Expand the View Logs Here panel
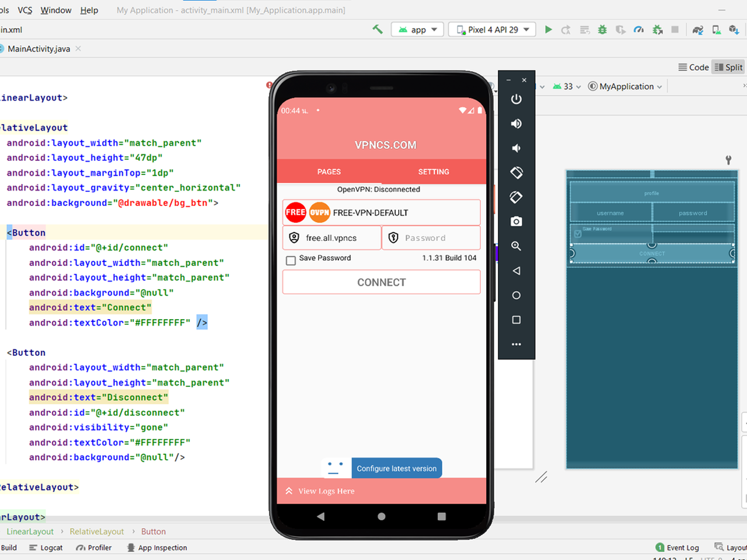747x560 pixels. point(382,491)
